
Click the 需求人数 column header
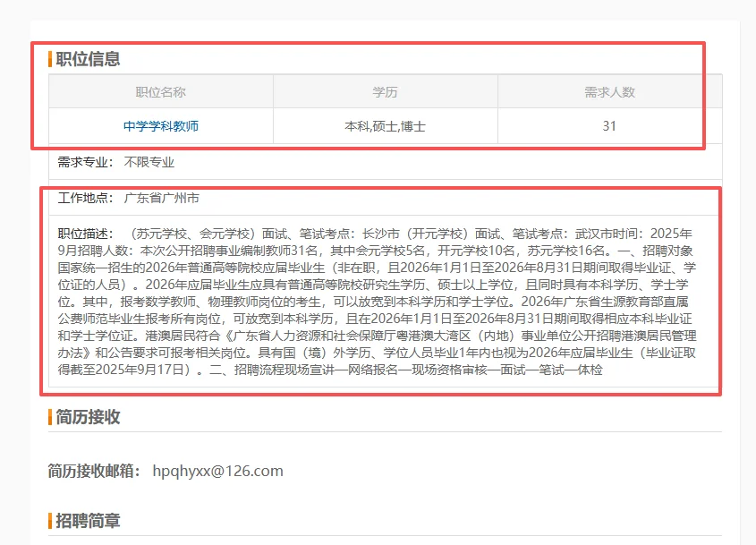[x=609, y=91]
